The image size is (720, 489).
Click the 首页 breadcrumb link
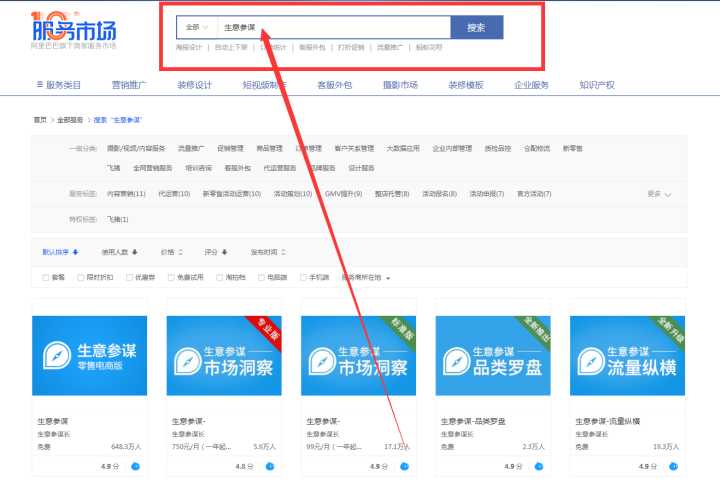pyautogui.click(x=40, y=120)
